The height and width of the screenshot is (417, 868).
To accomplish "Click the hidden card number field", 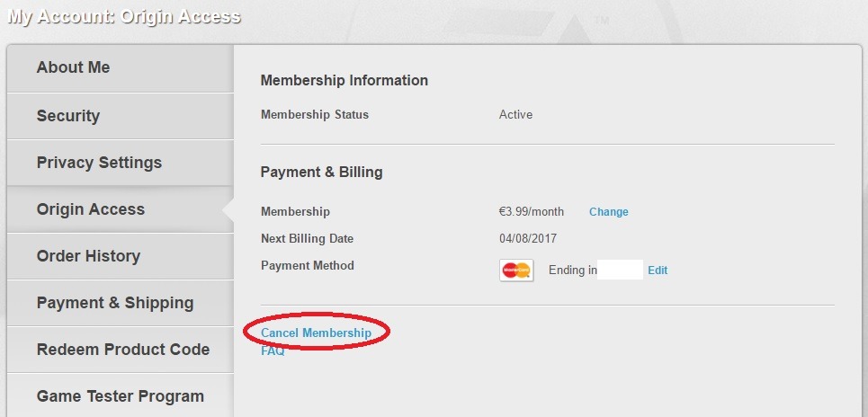I will (x=620, y=270).
